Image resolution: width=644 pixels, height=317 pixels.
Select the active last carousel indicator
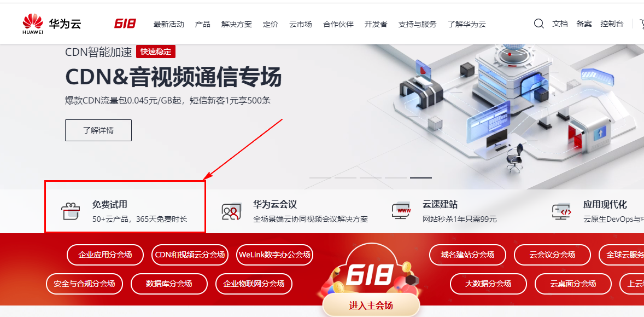pos(421,177)
